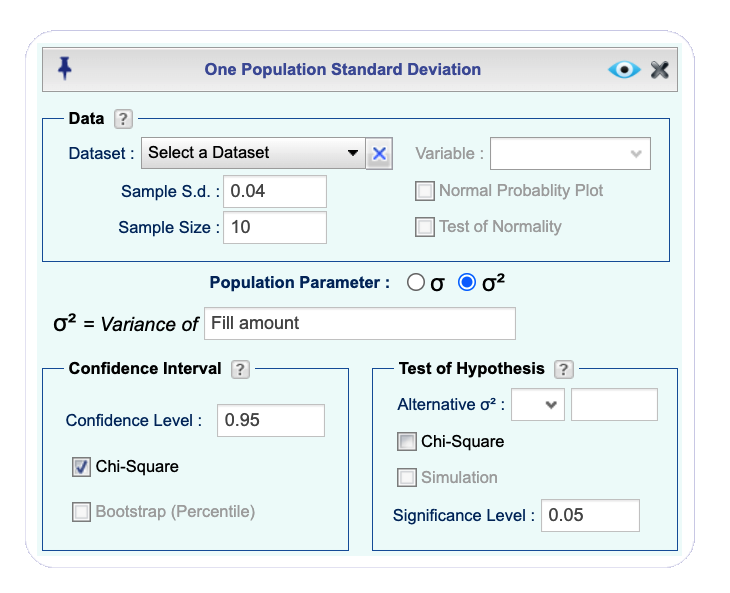Open the Select a Dataset dropdown
This screenshot has height=593, width=730.
coord(253,153)
